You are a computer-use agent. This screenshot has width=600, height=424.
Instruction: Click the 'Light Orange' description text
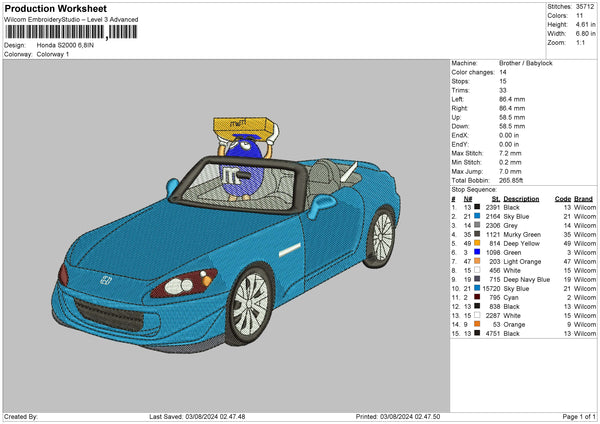(522, 261)
